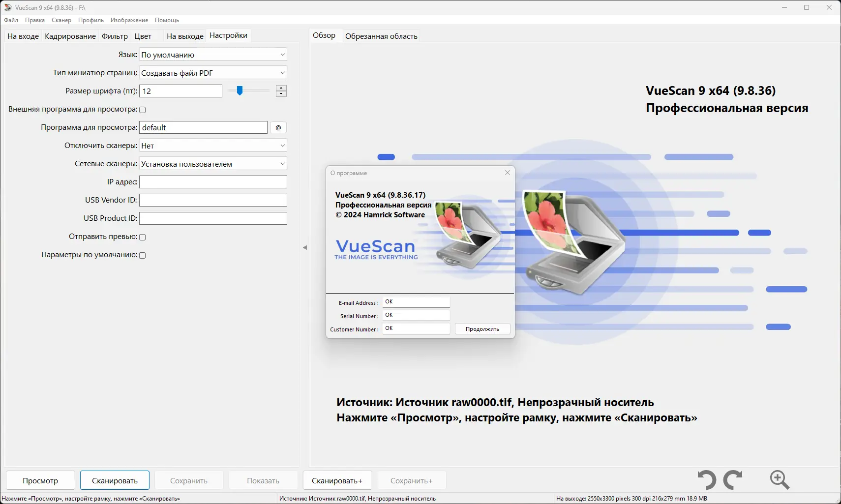Click the Размер шрифта text field
841x504 pixels.
[180, 91]
